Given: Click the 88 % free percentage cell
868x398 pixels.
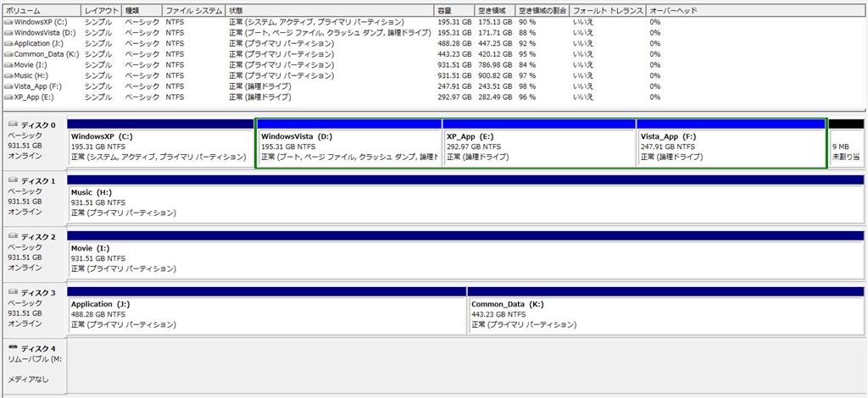Looking at the screenshot, I should point(527,33).
